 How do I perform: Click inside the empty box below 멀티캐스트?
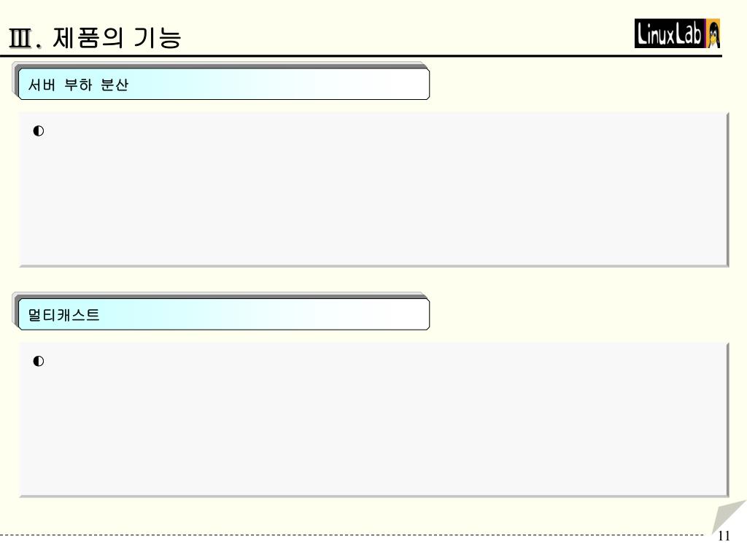pyautogui.click(x=373, y=419)
